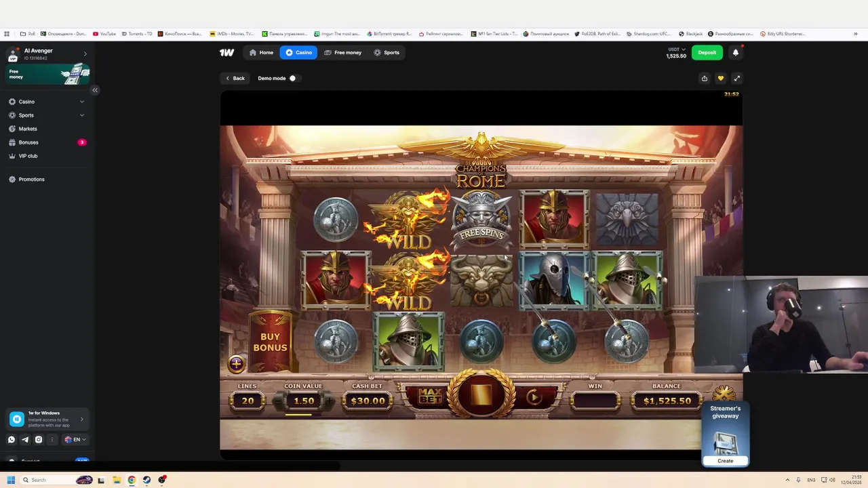Viewport: 868px width, 488px height.
Task: Click the 1w for Windows app banner
Action: 47,419
